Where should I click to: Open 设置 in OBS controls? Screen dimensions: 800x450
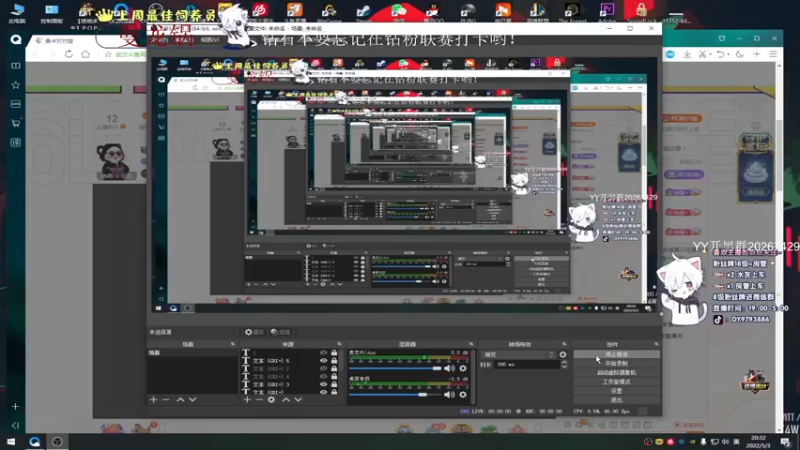tap(616, 391)
